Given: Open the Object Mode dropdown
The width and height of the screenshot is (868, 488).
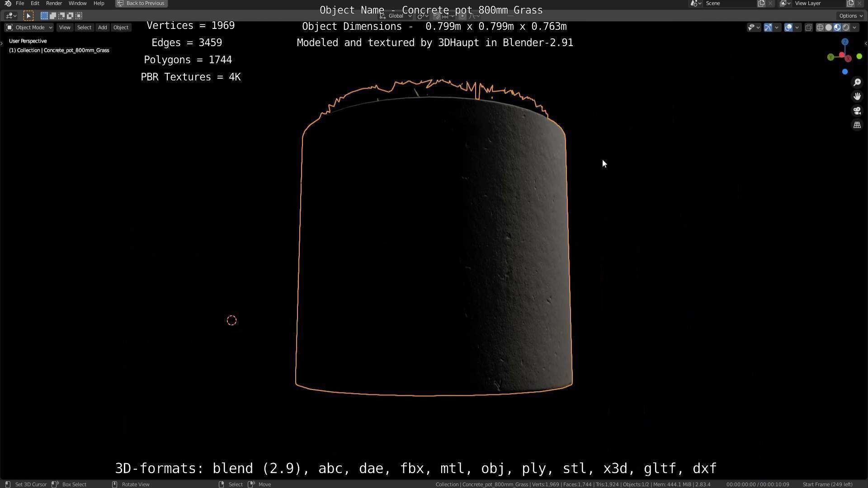Looking at the screenshot, I should coord(29,28).
